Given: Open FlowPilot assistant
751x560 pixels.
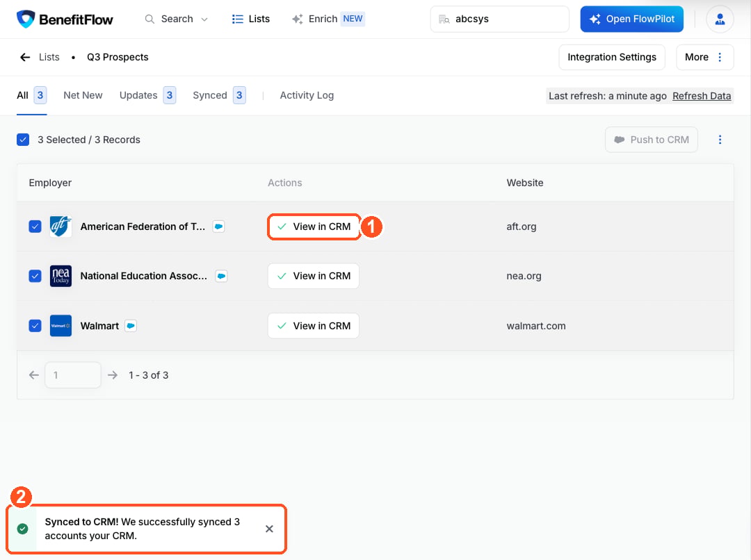Looking at the screenshot, I should tap(631, 19).
